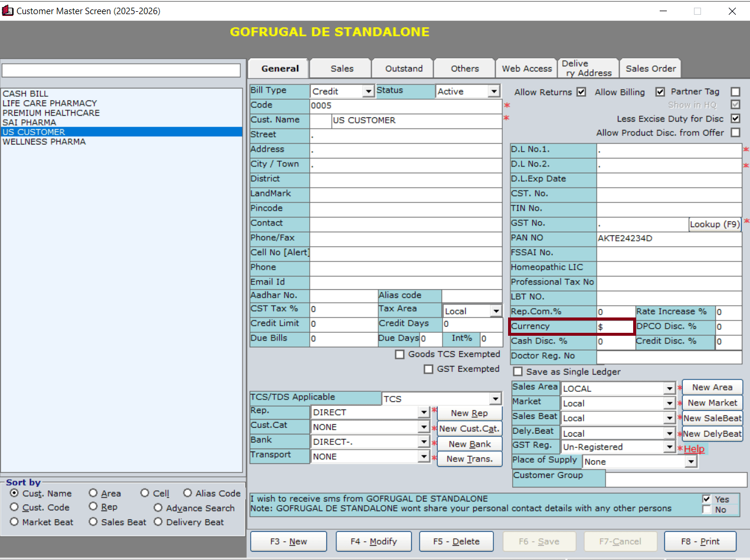Click the F4 - Modify button
This screenshot has height=560, width=750.
[374, 541]
